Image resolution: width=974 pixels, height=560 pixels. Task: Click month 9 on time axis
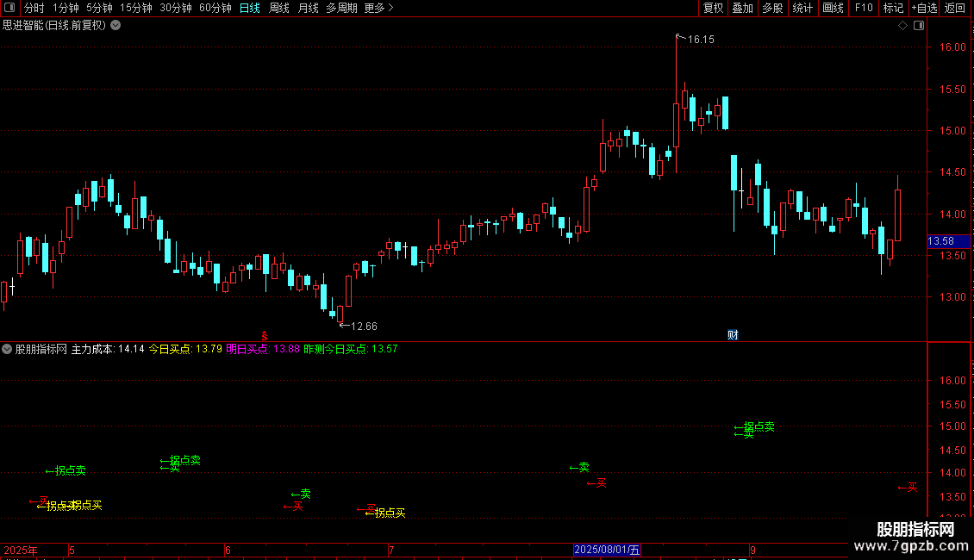(x=752, y=551)
